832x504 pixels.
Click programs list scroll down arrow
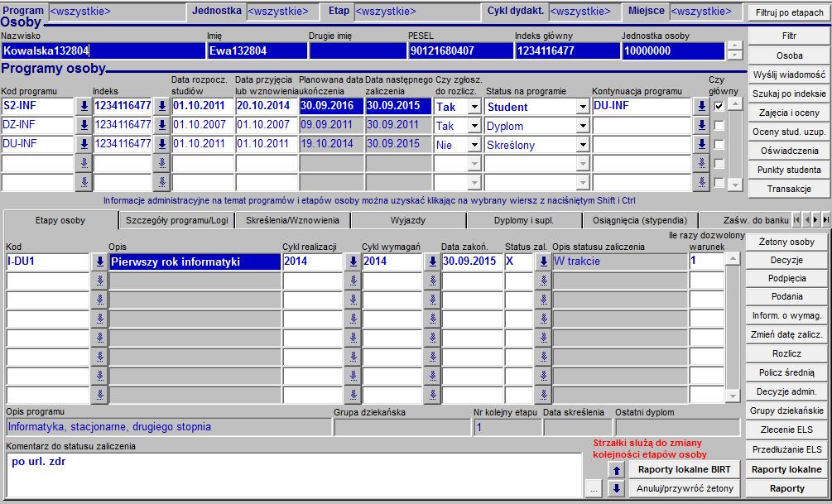click(x=735, y=185)
